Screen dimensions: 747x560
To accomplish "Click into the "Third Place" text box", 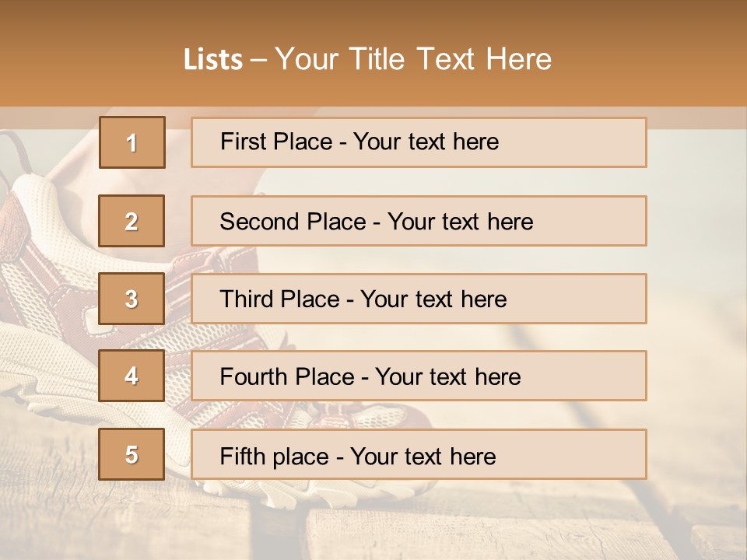I will coord(419,299).
